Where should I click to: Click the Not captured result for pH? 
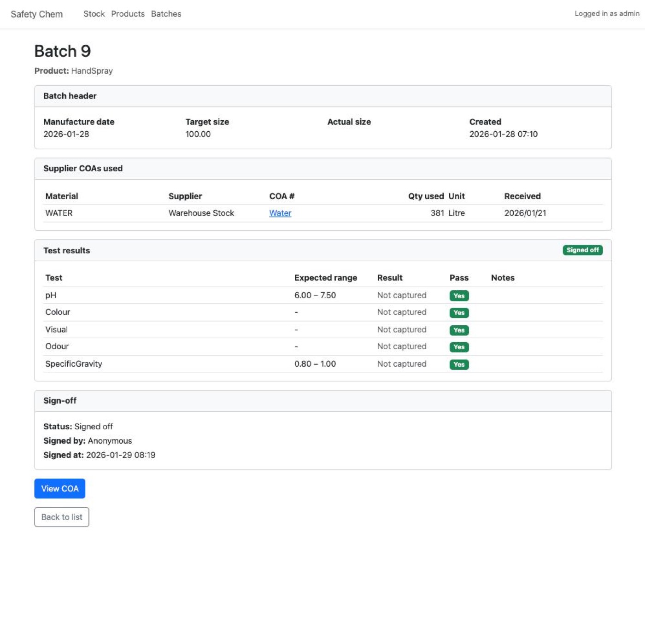click(x=401, y=295)
